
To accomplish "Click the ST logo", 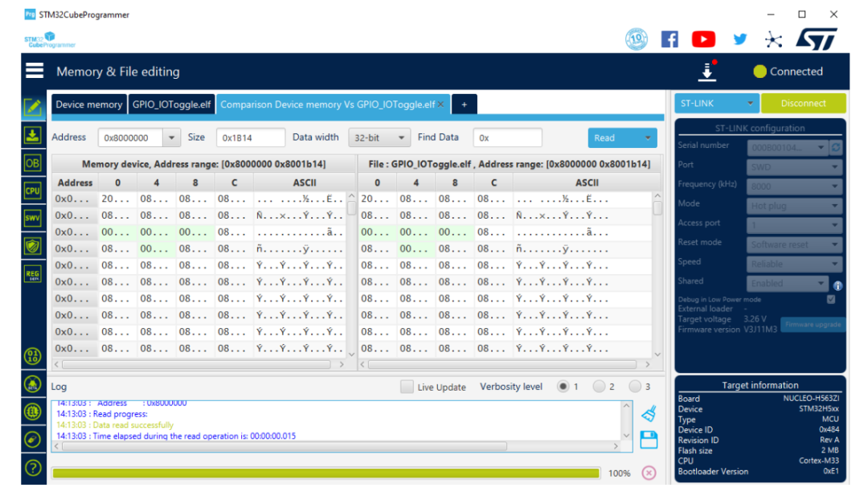I will [817, 39].
